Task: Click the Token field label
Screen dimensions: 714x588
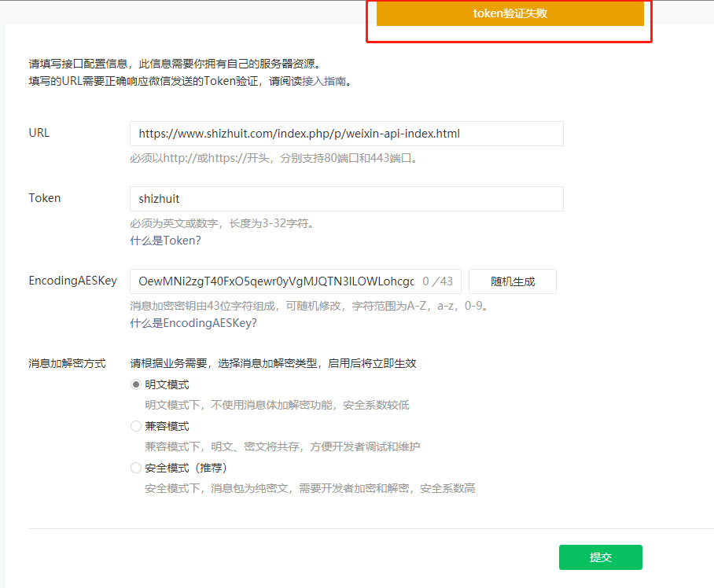Action: click(x=45, y=198)
